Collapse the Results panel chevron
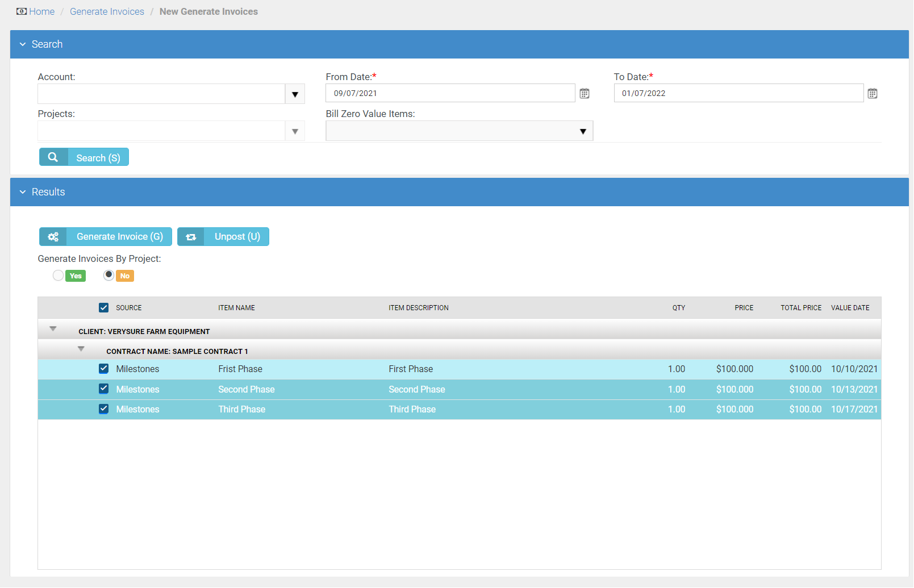The height and width of the screenshot is (588, 914). pyautogui.click(x=23, y=192)
